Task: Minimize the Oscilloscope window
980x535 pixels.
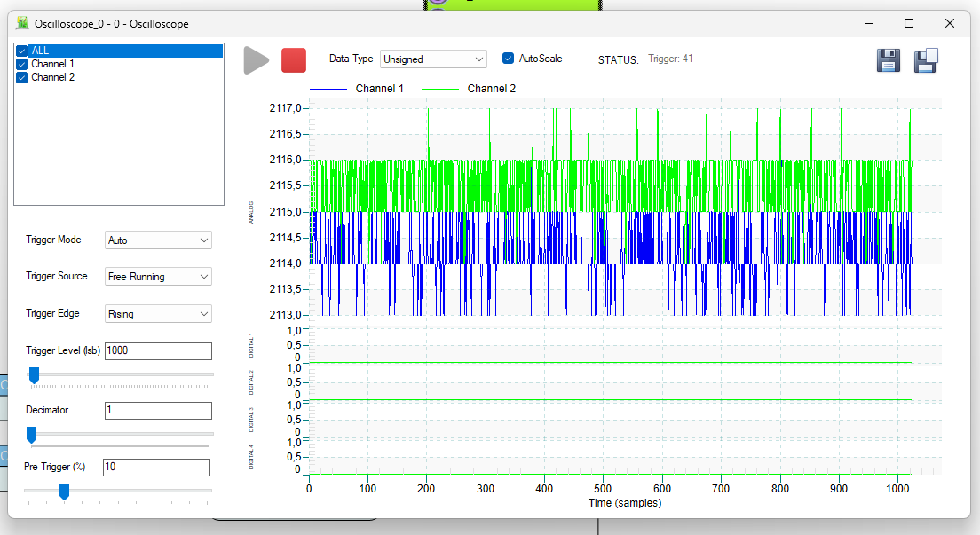Action: (869, 23)
